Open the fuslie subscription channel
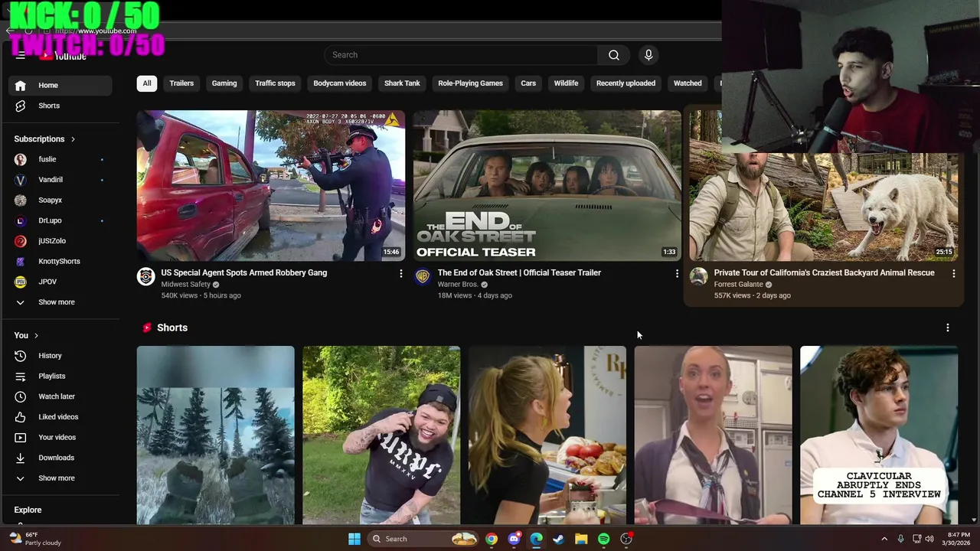This screenshot has height=551, width=980. [60, 159]
